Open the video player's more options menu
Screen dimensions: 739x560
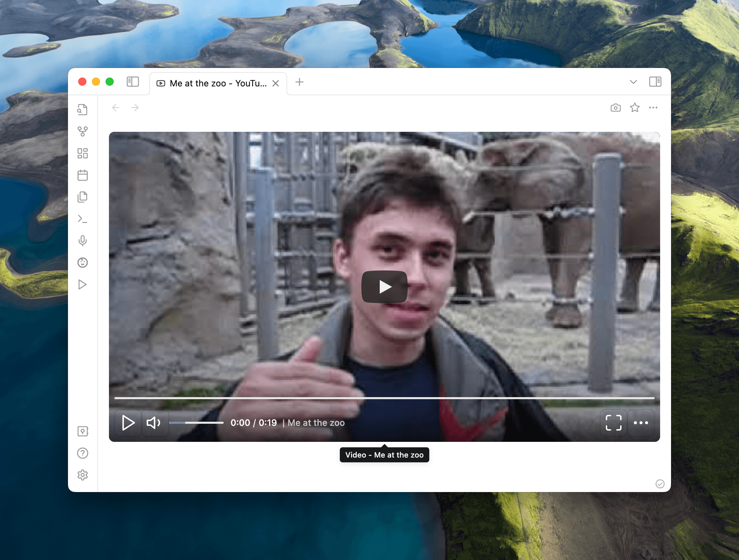click(x=641, y=423)
